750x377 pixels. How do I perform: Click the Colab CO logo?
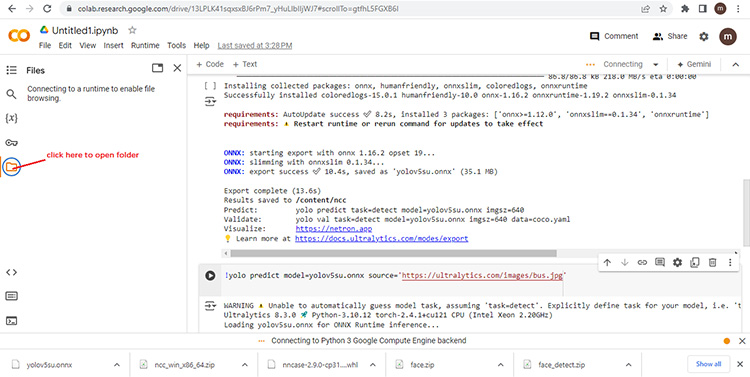pyautogui.click(x=19, y=36)
